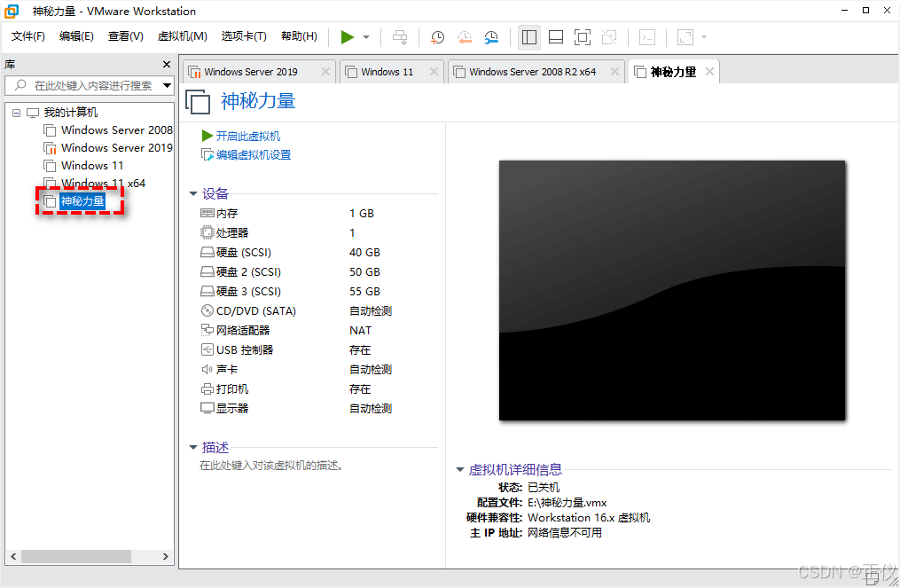Close the Windows Server 2019 tab
The image size is (900, 588).
point(325,71)
